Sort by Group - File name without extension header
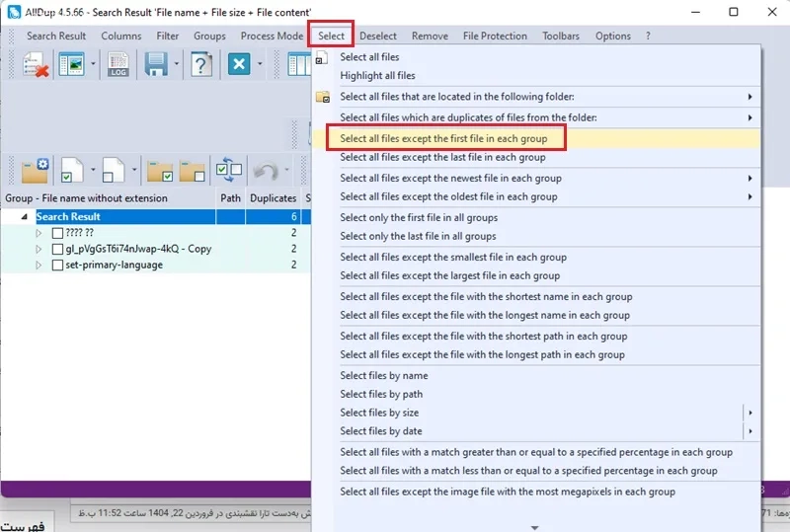 click(109, 198)
